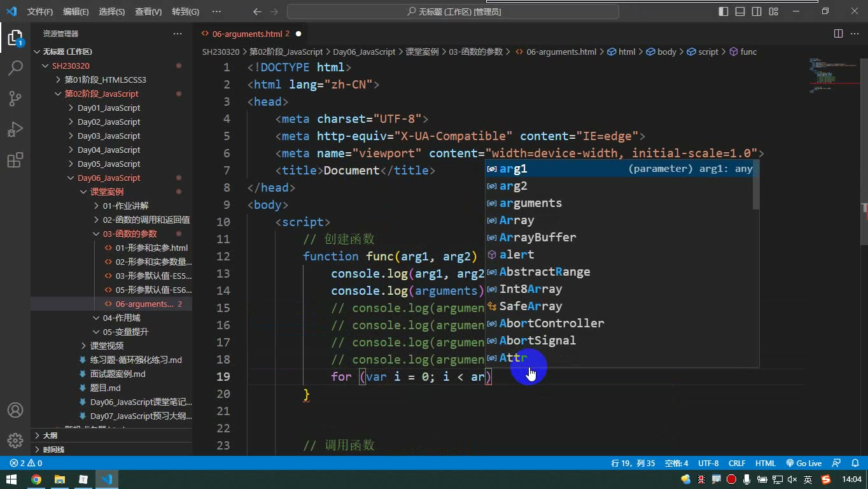This screenshot has width=868, height=489.
Task: Click the suggestion list scrollbar thumb
Action: pyautogui.click(x=756, y=185)
